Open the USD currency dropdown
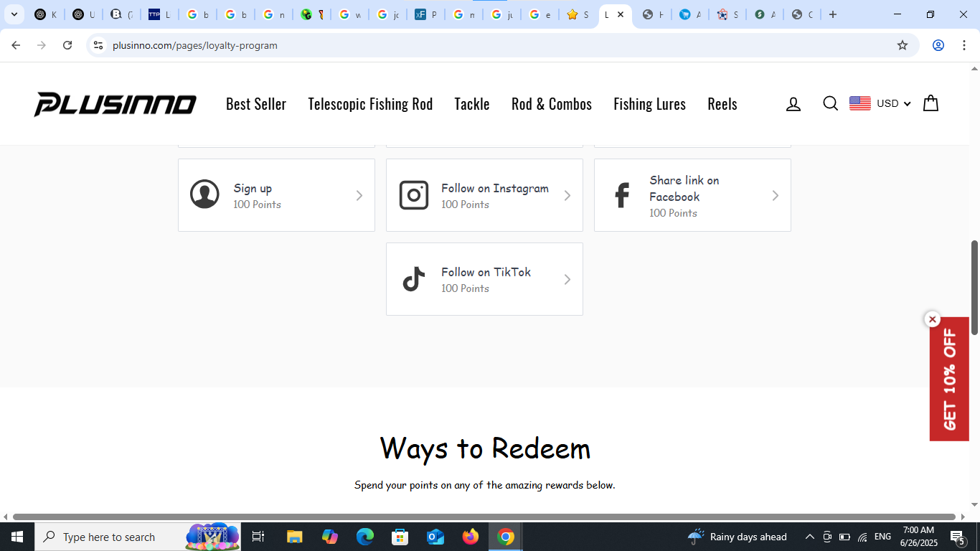Viewport: 980px width, 551px height. click(893, 103)
